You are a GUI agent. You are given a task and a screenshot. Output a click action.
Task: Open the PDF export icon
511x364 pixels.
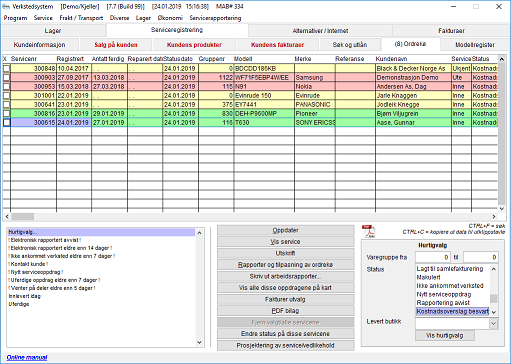[x=368, y=231]
